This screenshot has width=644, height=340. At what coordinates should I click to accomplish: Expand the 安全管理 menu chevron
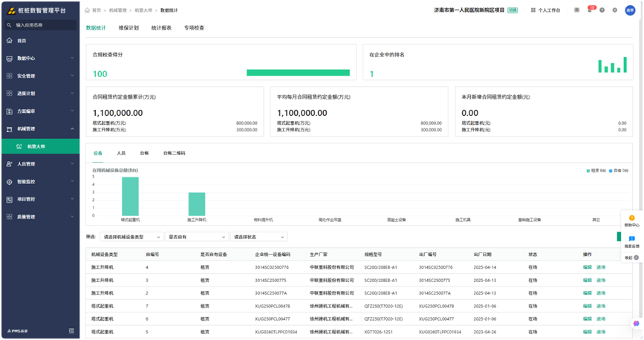(x=72, y=76)
